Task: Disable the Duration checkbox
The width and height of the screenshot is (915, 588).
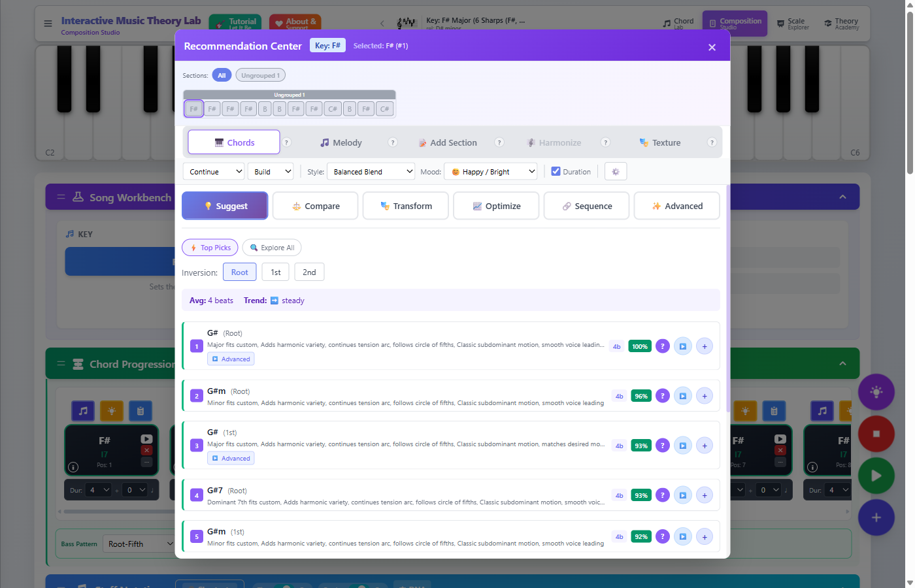Action: tap(555, 171)
